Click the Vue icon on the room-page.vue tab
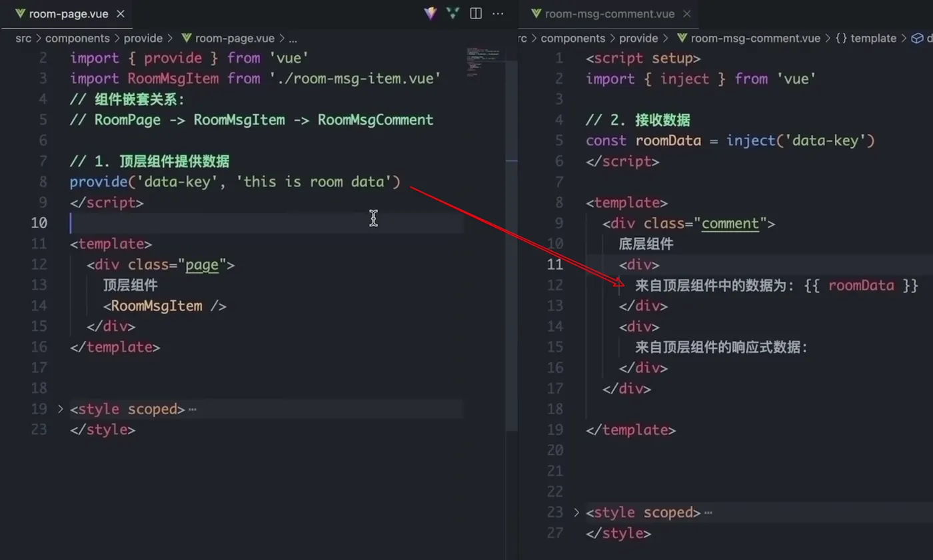The width and height of the screenshot is (933, 560). (x=20, y=13)
